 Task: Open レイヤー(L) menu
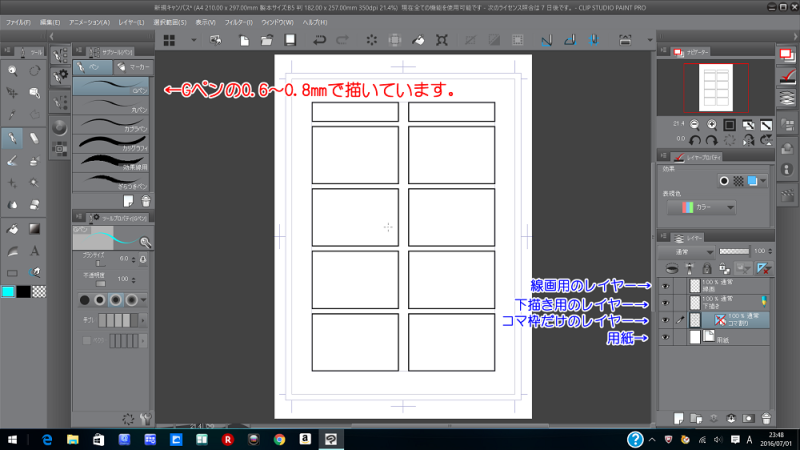tap(132, 22)
